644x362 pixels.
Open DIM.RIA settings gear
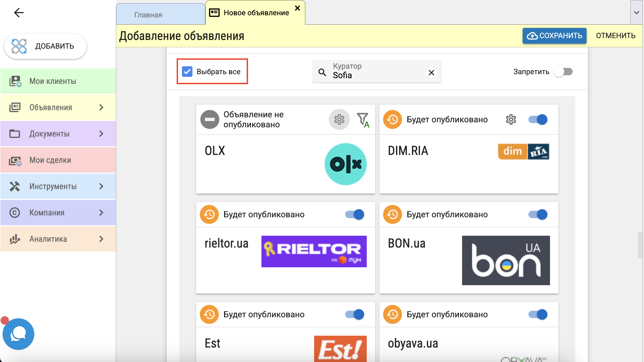511,119
